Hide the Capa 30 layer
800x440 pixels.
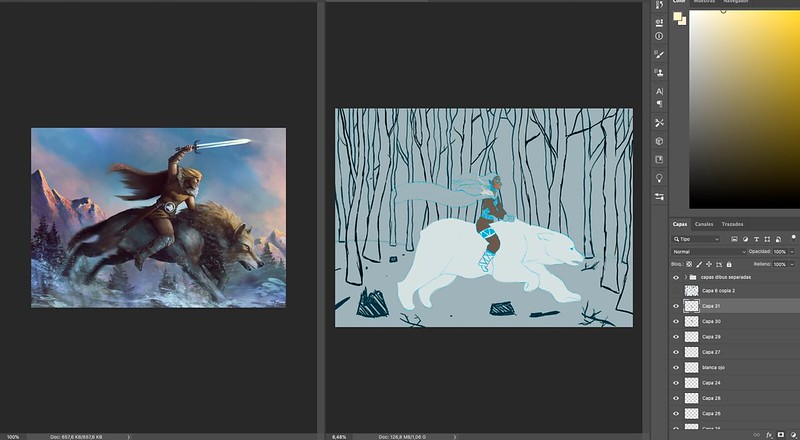pyautogui.click(x=676, y=321)
